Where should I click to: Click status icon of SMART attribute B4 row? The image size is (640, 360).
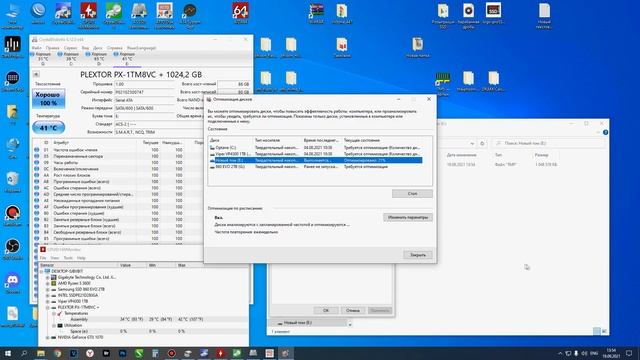pyautogui.click(x=37, y=232)
